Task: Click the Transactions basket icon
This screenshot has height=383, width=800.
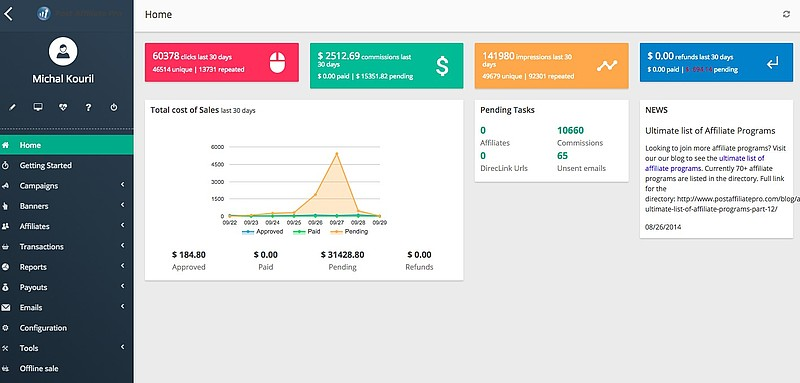Action: click(x=5, y=247)
